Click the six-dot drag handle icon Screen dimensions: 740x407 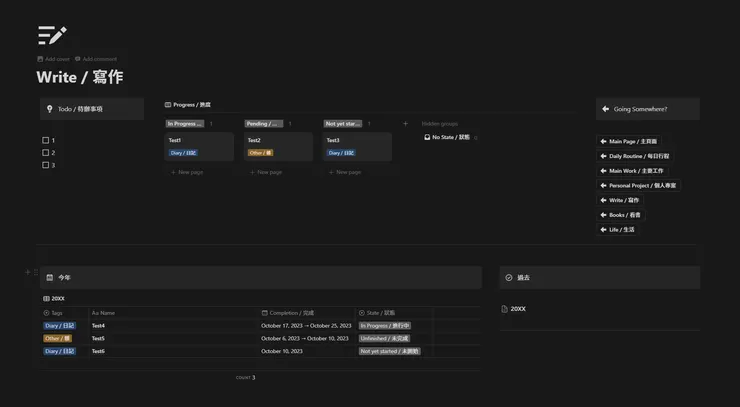pos(36,272)
